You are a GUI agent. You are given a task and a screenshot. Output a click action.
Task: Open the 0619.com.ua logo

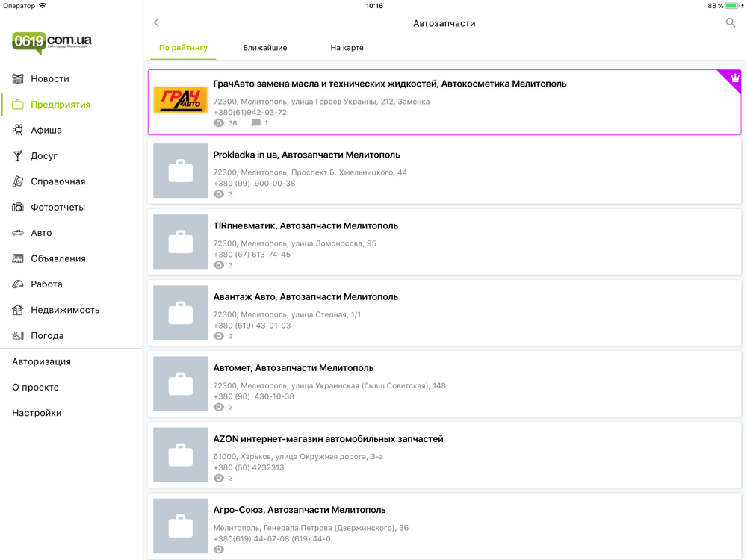point(52,43)
